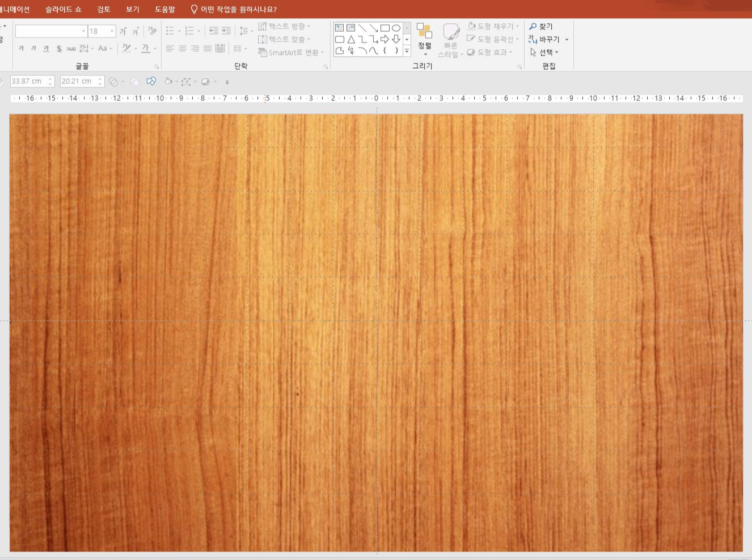Click the '어떤 작업을 원하시나요?' search box
Image resolution: width=752 pixels, height=560 pixels.
click(x=234, y=9)
